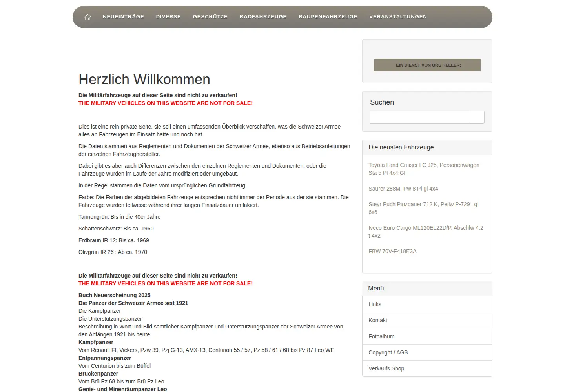Open Links in the Menü sidebar
This screenshot has width=565, height=392.
pyautogui.click(x=427, y=304)
